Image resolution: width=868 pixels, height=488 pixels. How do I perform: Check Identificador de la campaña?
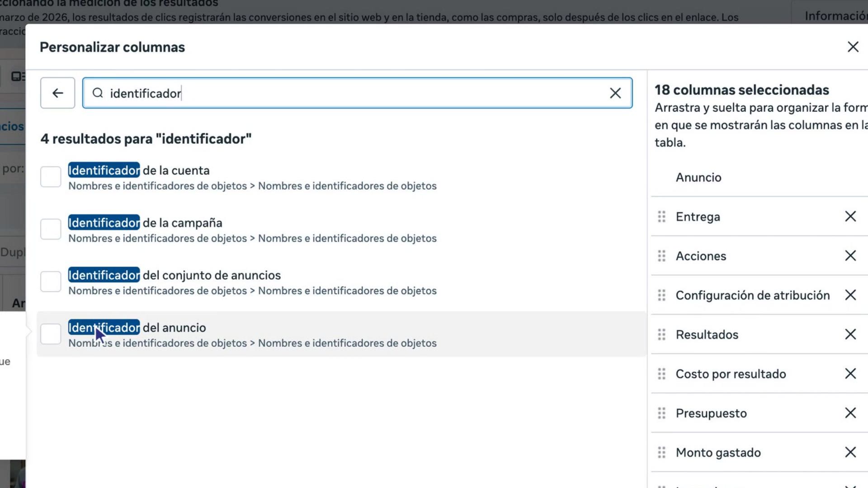click(x=51, y=229)
